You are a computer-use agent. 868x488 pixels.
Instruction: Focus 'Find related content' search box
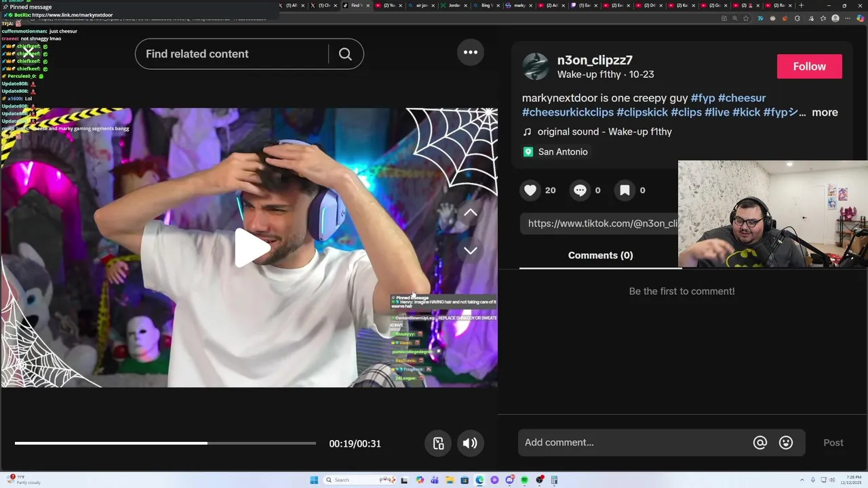pyautogui.click(x=231, y=54)
